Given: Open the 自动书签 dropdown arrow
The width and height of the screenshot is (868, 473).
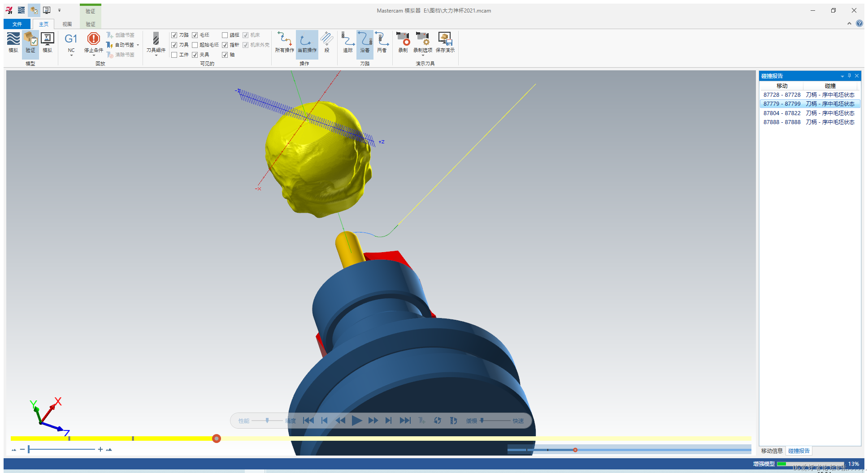Looking at the screenshot, I should pos(138,45).
